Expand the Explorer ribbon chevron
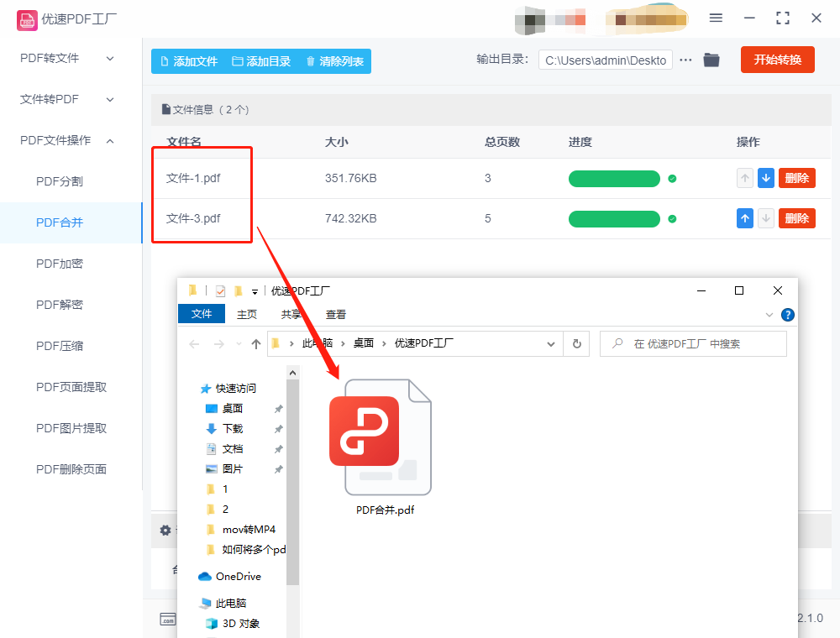 pos(769,315)
